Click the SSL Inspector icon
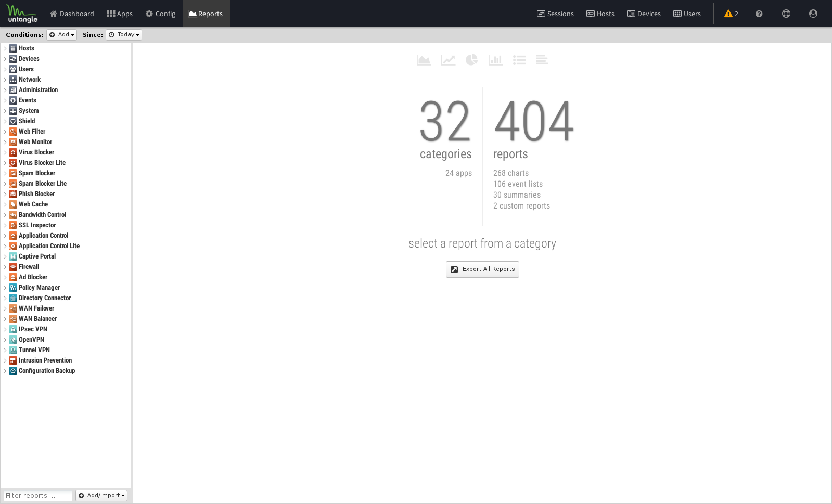832x504 pixels. (13, 225)
